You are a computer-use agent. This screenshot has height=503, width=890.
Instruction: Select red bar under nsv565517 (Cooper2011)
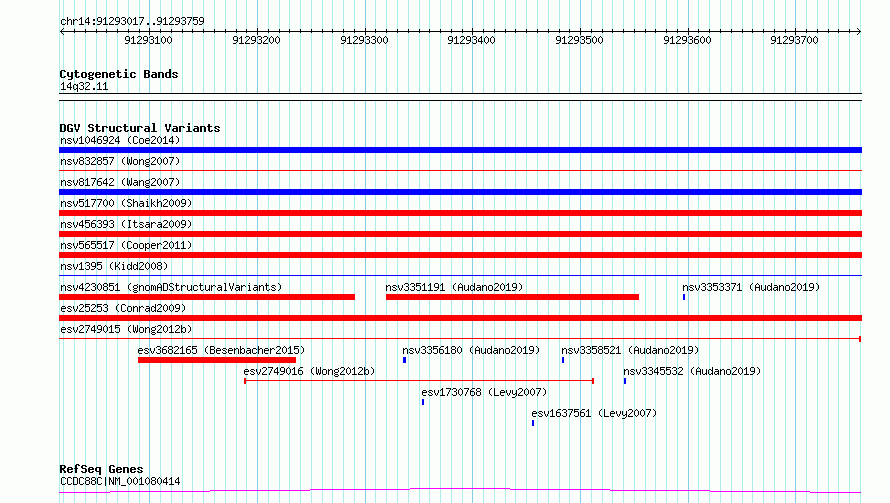[460, 255]
